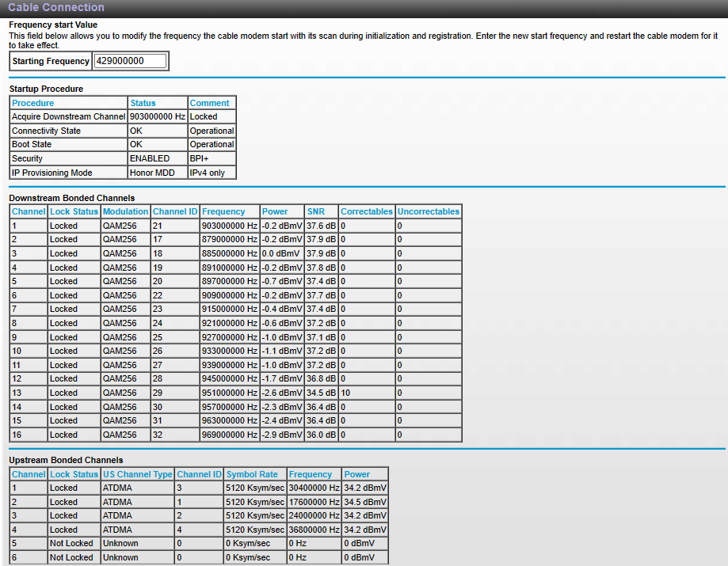Select the Symbol Rate column header
The height and width of the screenshot is (566, 728).
tap(252, 474)
